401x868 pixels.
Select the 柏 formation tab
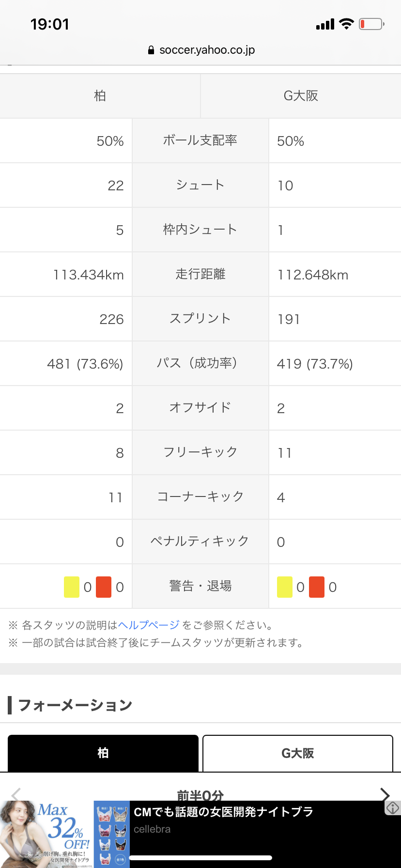click(x=103, y=753)
